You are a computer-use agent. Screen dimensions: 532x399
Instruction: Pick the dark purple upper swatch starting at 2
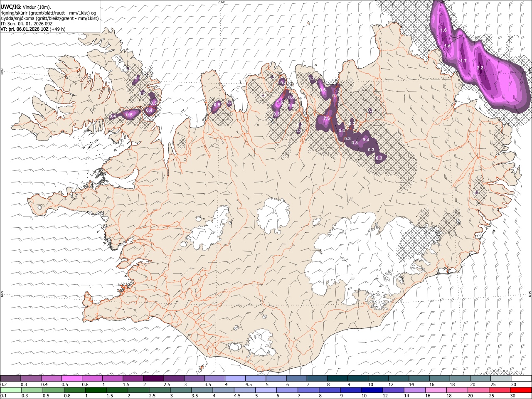click(x=153, y=378)
